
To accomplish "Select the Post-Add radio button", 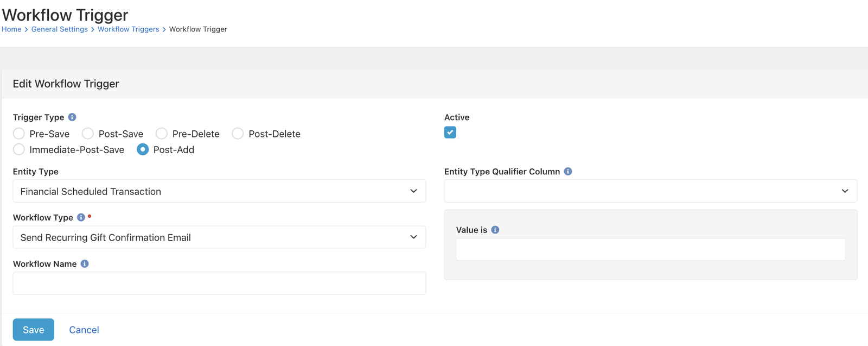I will tap(143, 149).
